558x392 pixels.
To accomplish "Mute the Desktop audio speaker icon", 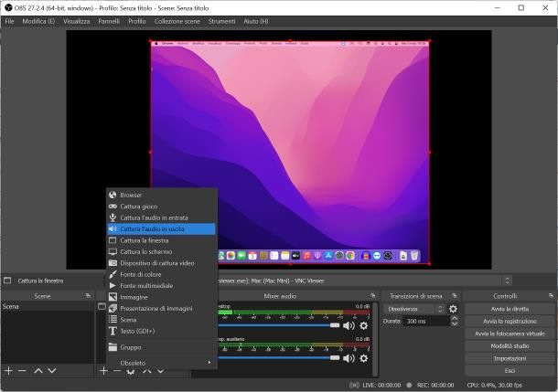I will coord(349,326).
